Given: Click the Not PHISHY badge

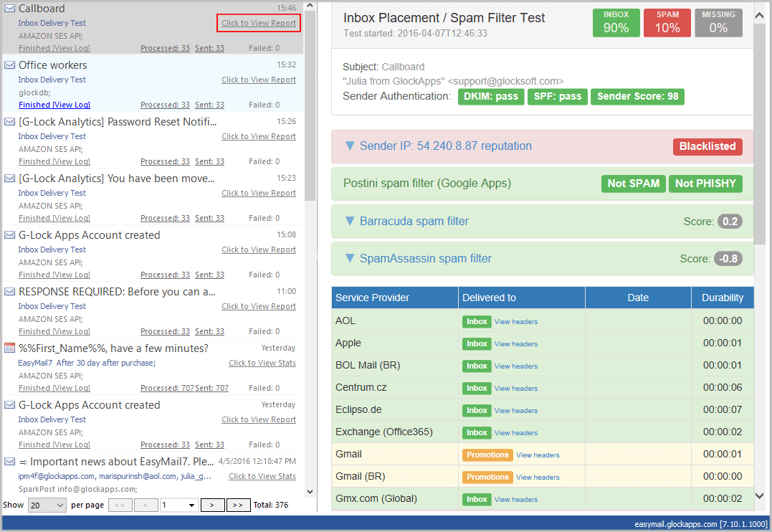Looking at the screenshot, I should pyautogui.click(x=705, y=184).
